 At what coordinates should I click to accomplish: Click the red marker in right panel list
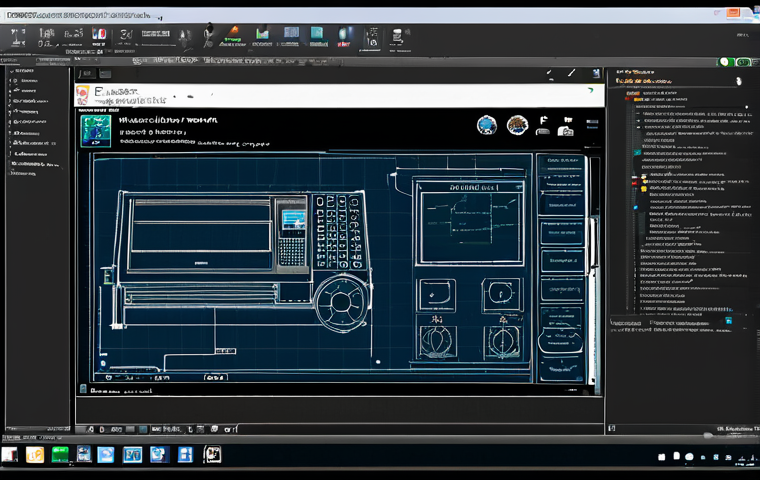click(634, 181)
